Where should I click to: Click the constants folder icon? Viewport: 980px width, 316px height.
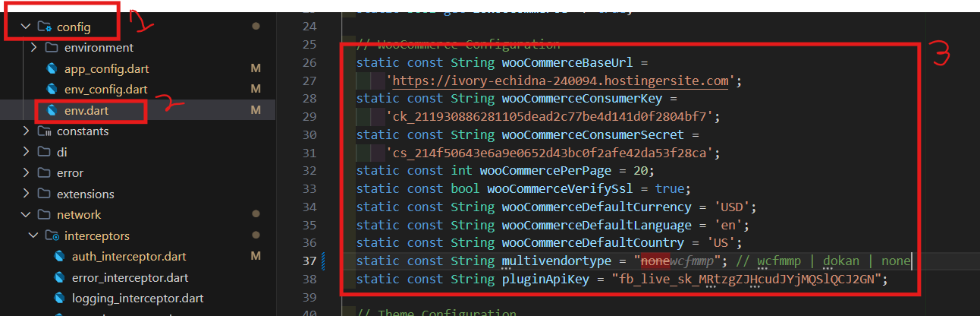coord(44,131)
